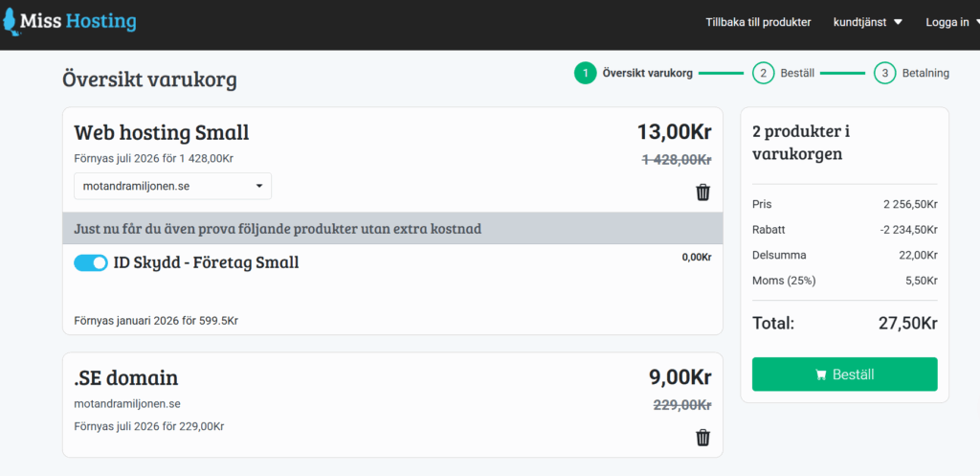Go to step 2 Beställ circle
Screen dimensions: 980x476
point(763,73)
